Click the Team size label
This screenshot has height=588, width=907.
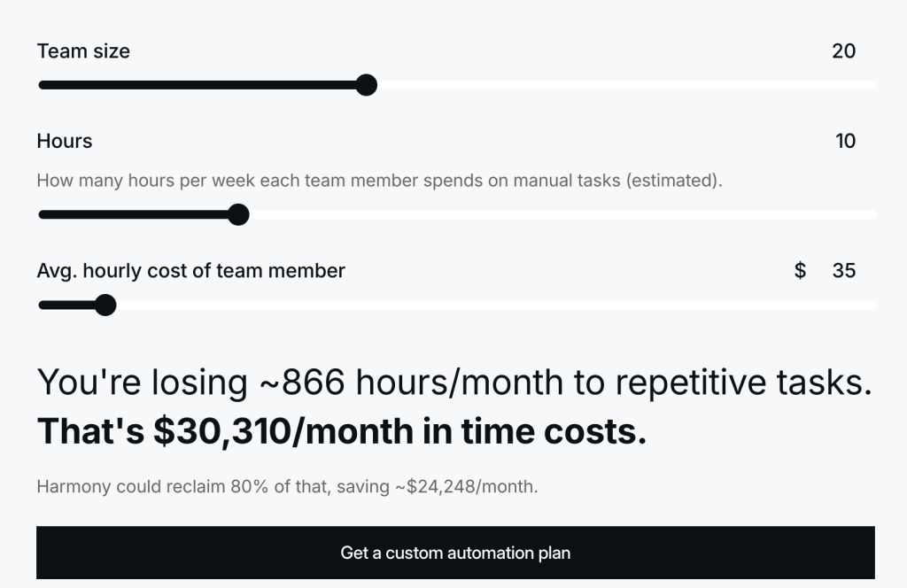(x=83, y=51)
